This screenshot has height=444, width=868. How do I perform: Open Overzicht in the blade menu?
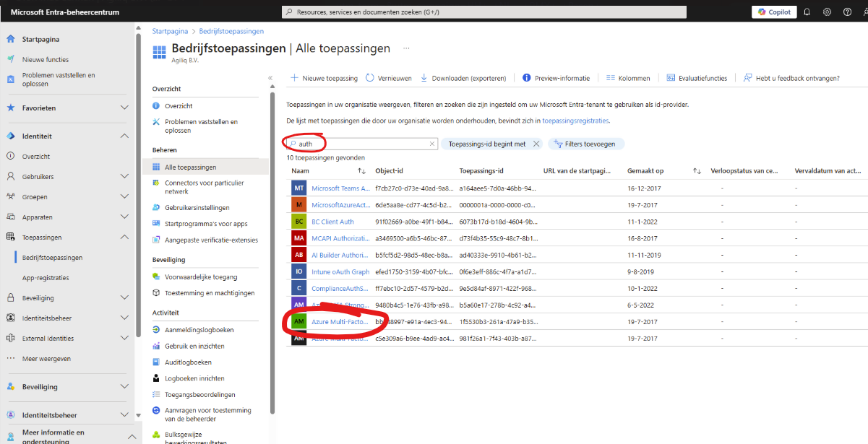(x=178, y=105)
